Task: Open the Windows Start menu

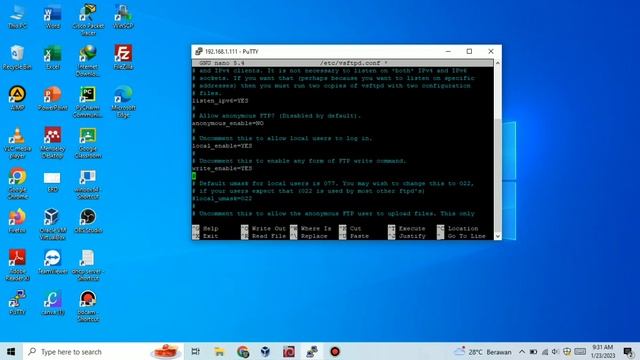Action: coord(11,351)
